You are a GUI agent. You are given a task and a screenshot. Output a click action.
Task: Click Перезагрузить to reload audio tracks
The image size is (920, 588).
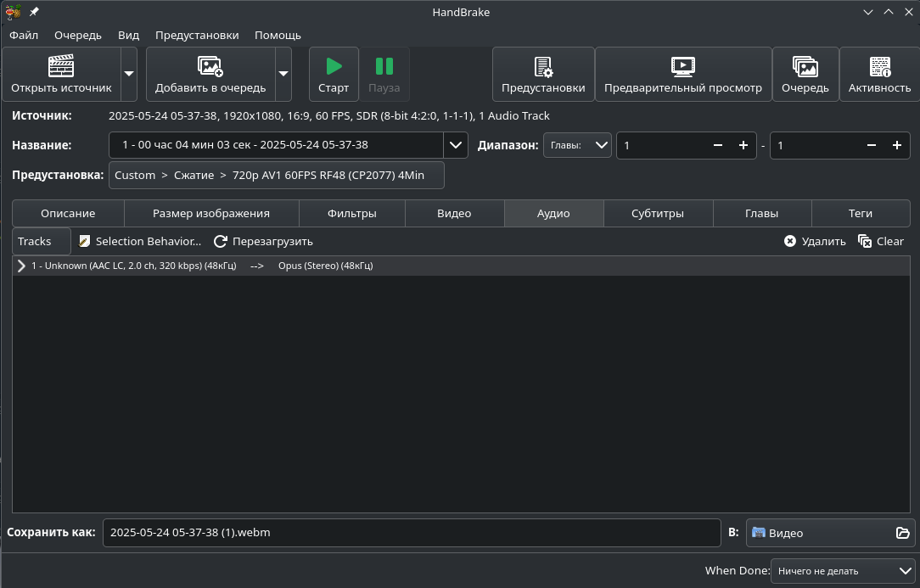tap(263, 241)
